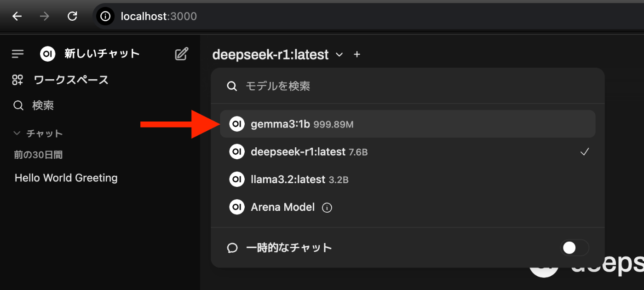Image resolution: width=644 pixels, height=290 pixels.
Task: Reload the page with the refresh icon
Action: pos(72,17)
